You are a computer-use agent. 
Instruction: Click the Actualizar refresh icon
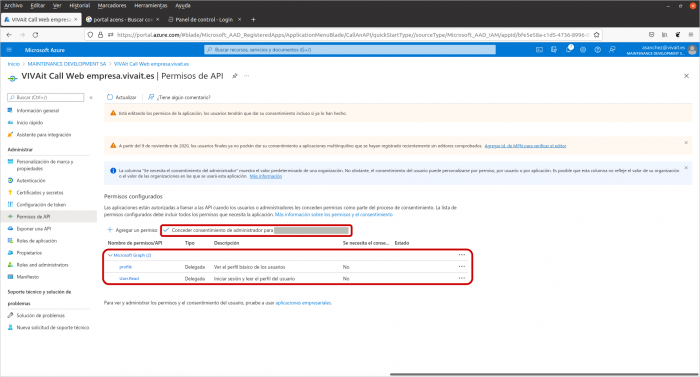pyautogui.click(x=110, y=97)
